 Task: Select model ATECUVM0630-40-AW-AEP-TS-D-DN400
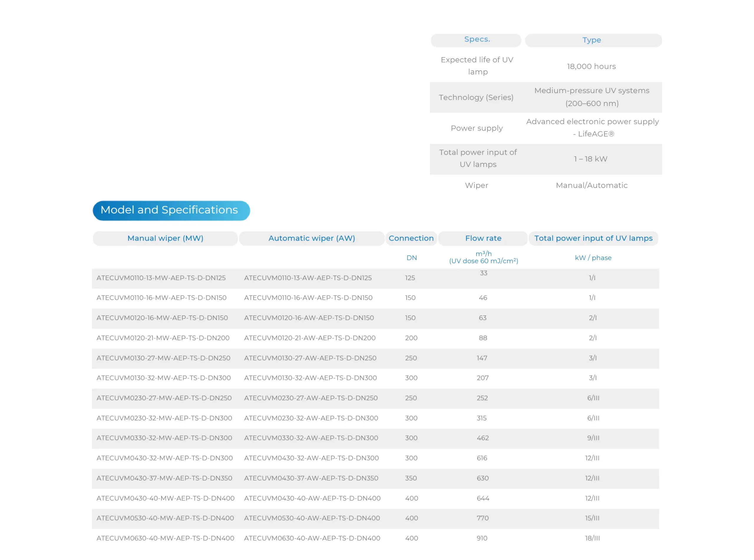pos(312,538)
